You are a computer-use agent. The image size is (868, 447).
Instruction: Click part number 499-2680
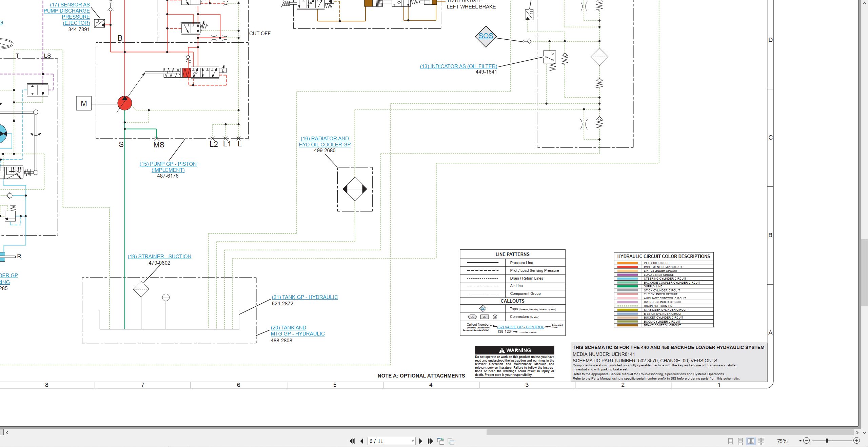coord(324,150)
